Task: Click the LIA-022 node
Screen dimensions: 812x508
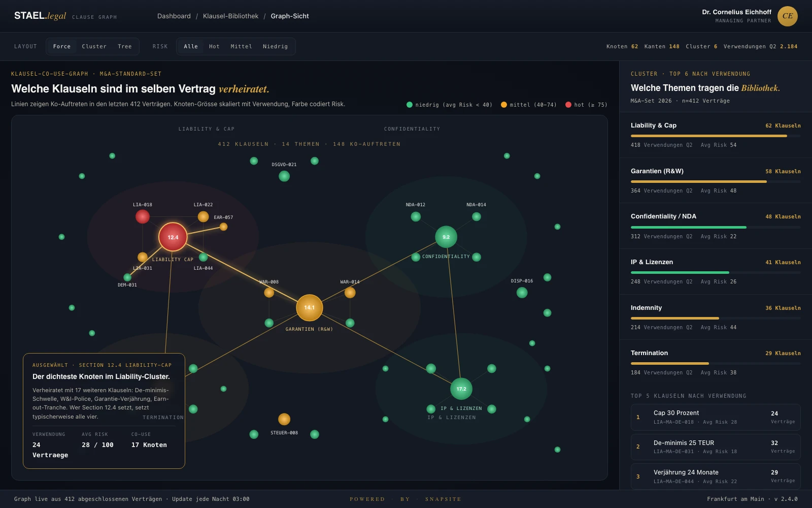Action: tap(203, 216)
